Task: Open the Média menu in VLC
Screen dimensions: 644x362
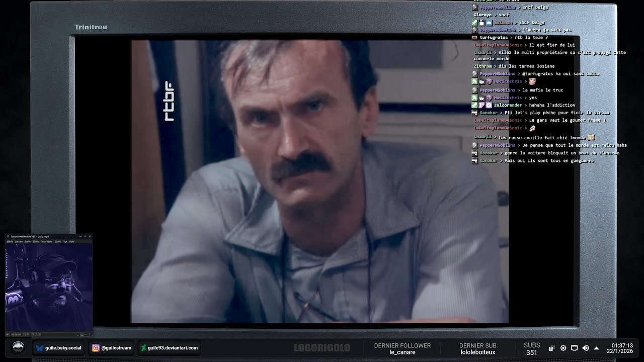Action: coord(10,242)
